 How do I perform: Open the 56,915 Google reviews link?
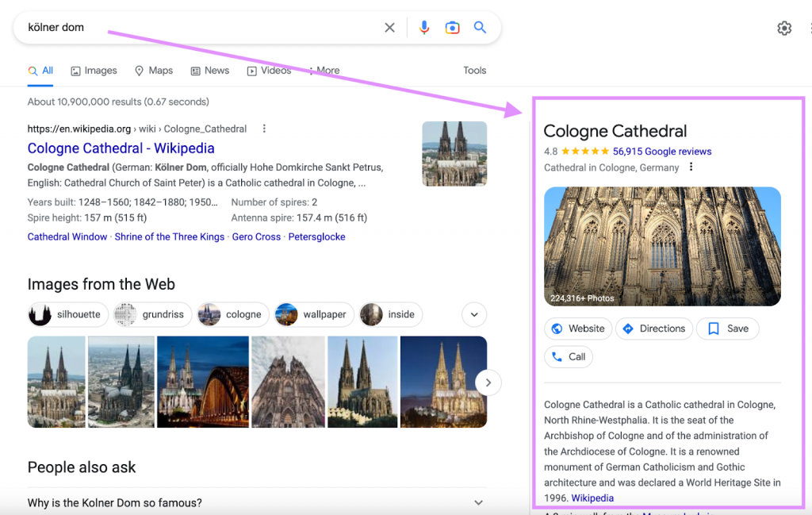(662, 152)
